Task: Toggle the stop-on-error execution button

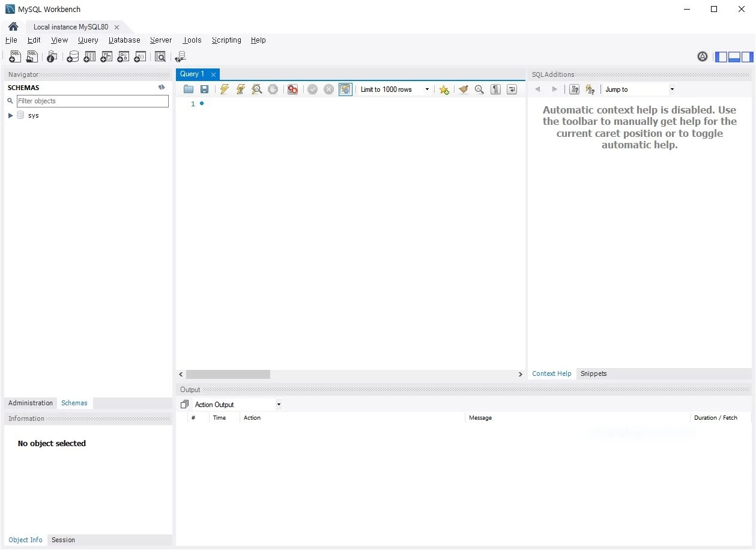Action: point(292,89)
